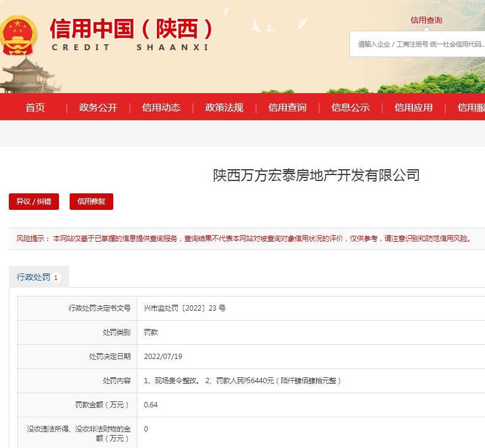Click the 风险提示 warning text
485x448 pixels.
pyautogui.click(x=244, y=239)
